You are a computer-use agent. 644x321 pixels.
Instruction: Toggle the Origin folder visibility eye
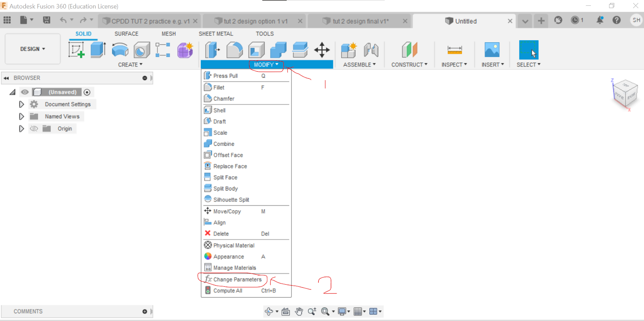[34, 128]
